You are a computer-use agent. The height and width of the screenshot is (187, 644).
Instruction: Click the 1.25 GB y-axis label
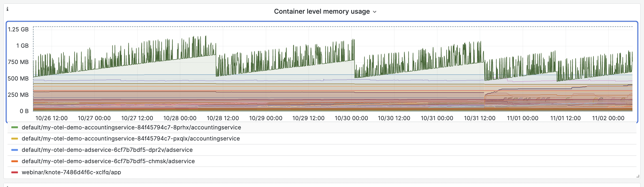pyautogui.click(x=18, y=29)
